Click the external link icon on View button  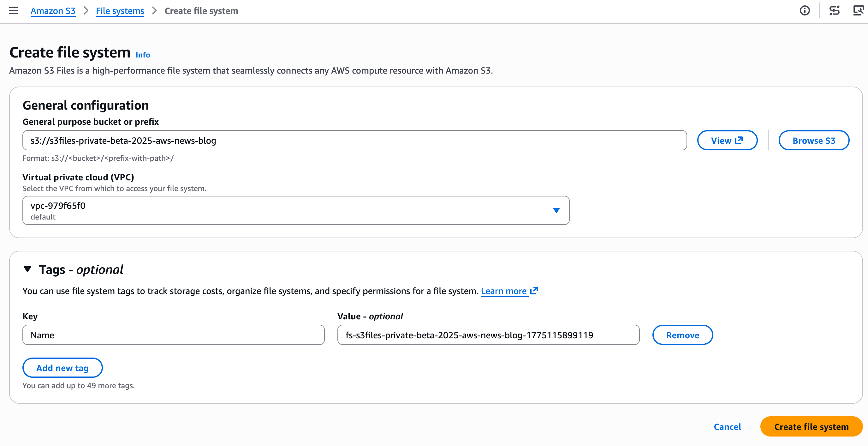739,140
